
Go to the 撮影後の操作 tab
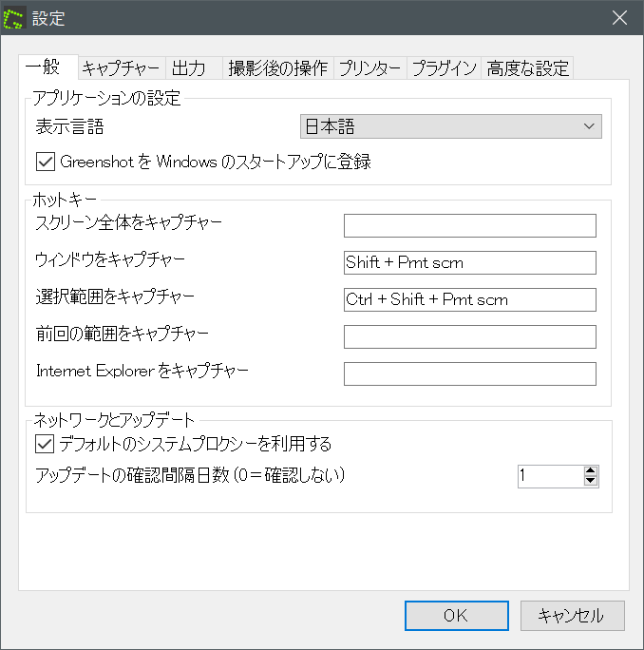(278, 68)
